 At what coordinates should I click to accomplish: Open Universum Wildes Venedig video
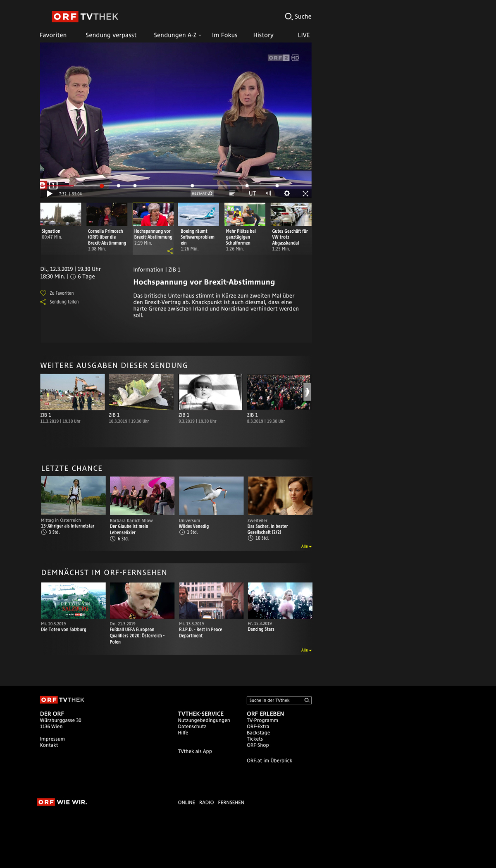pyautogui.click(x=211, y=495)
